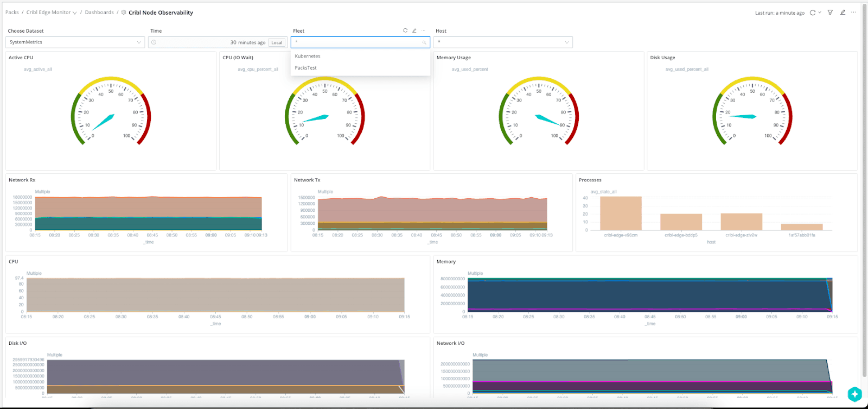Click the clock icon in Time field
This screenshot has width=868, height=409.
(154, 42)
